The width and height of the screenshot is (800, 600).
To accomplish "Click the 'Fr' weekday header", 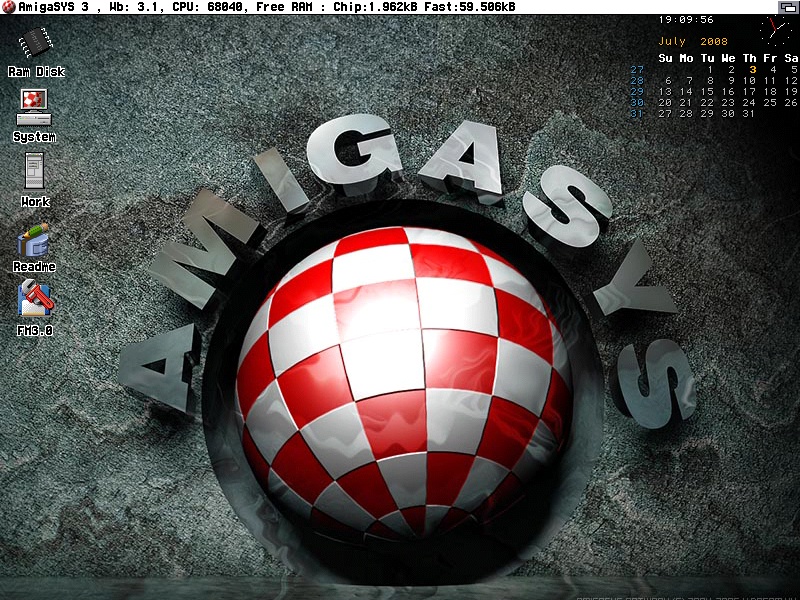I will pos(770,58).
